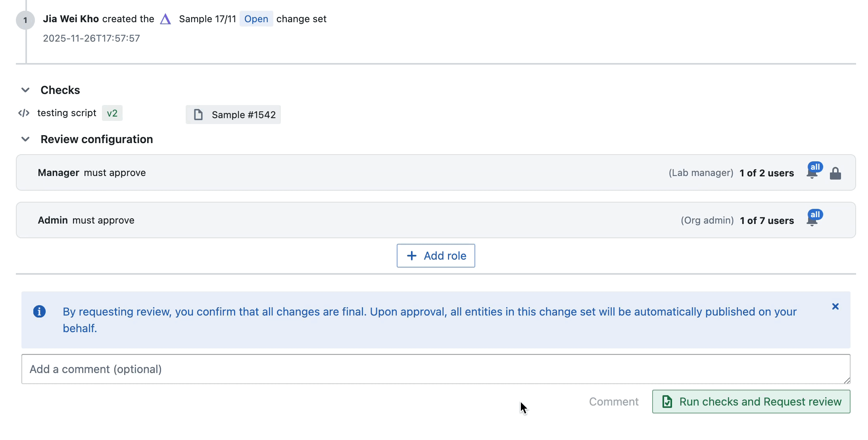Click the step indicator circle numbered 1
This screenshot has height=440, width=868.
tap(25, 21)
